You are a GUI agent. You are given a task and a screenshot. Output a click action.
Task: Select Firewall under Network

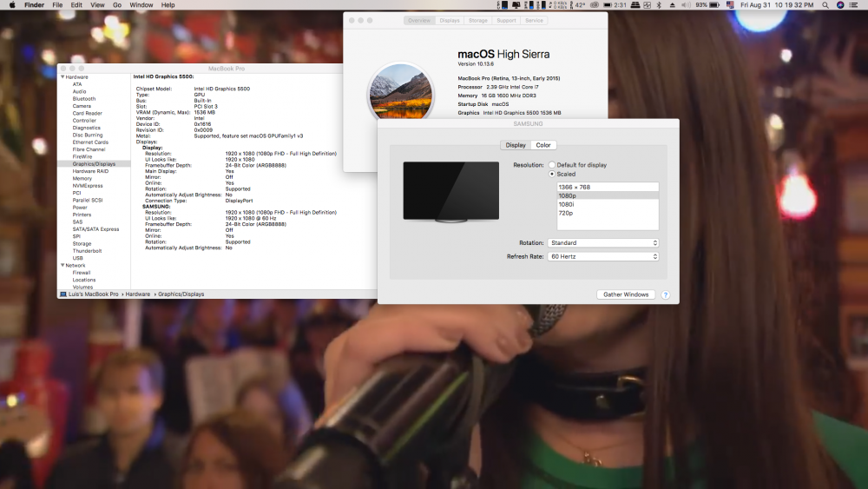click(x=82, y=273)
